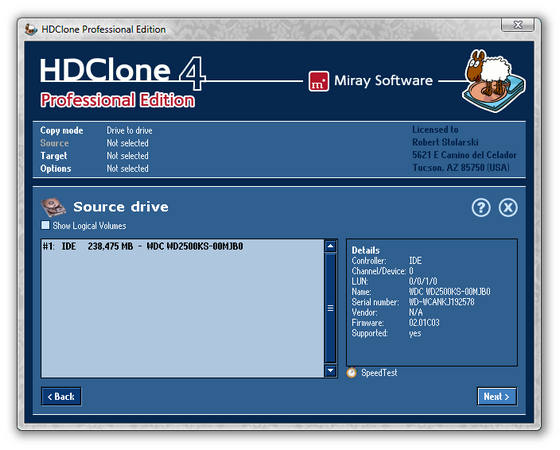Image resolution: width=560 pixels, height=450 pixels.
Task: Click the Source drive heading
Action: click(x=121, y=207)
